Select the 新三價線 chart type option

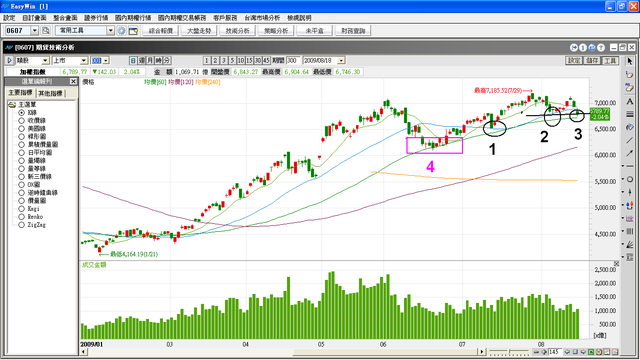click(21, 177)
